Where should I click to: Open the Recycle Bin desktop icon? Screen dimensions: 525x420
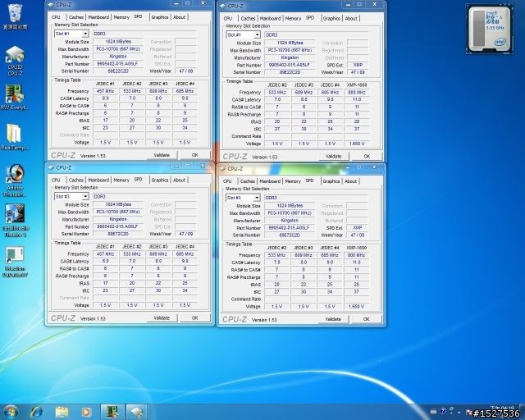(x=15, y=16)
